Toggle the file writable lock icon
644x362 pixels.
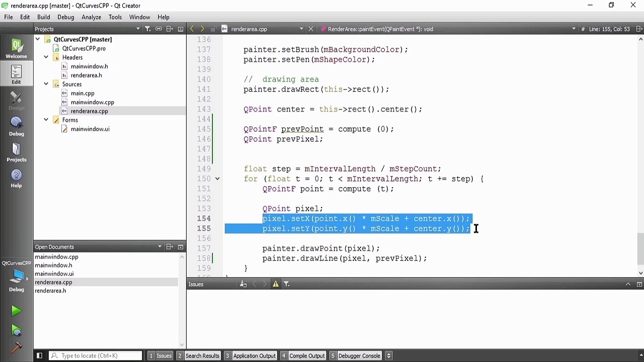(213, 29)
